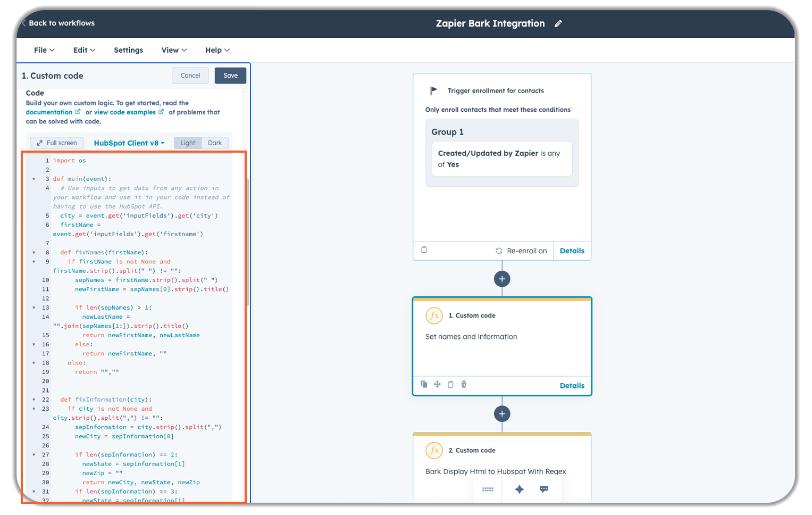The width and height of the screenshot is (812, 515).
Task: Click the 'Set names and information' description
Action: click(x=471, y=337)
